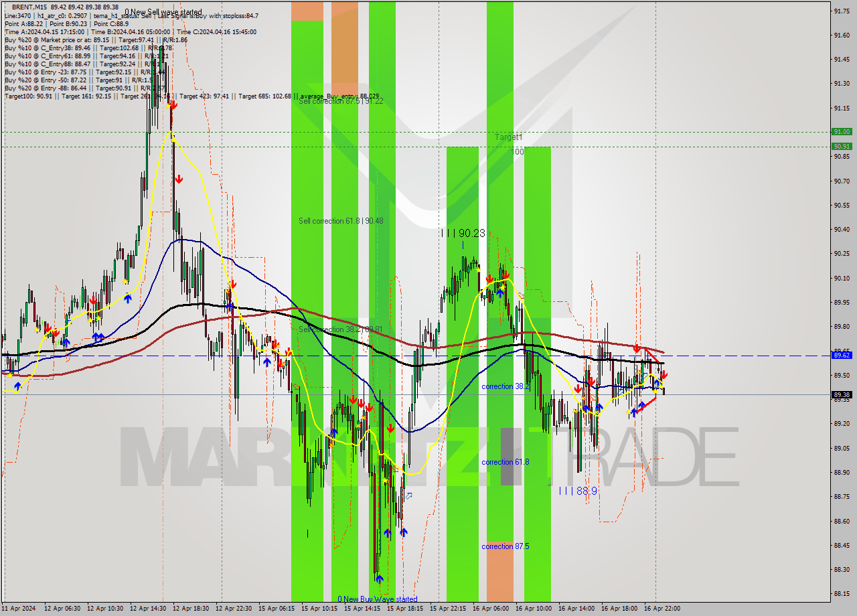Select the blue 'correction 87.5' label
The width and height of the screenshot is (857, 616).
click(x=505, y=546)
